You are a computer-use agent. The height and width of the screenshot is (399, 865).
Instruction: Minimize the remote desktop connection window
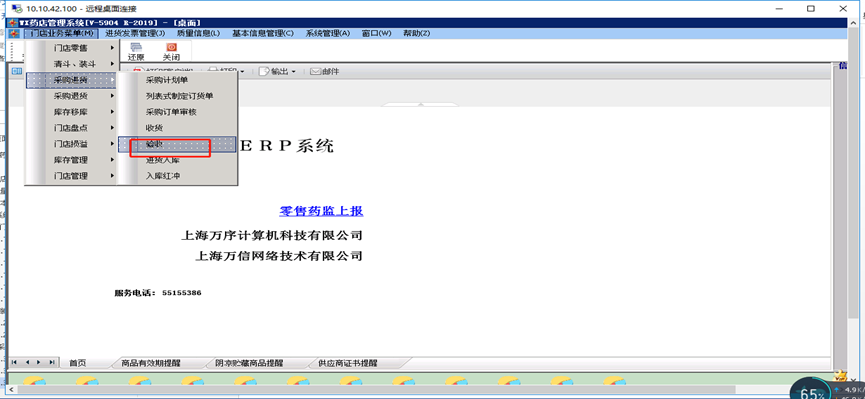pos(779,9)
